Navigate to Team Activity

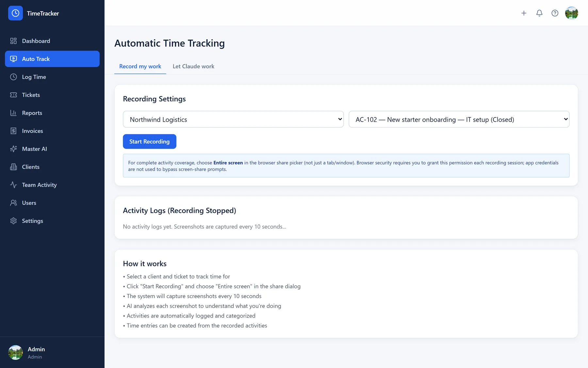tap(52, 185)
